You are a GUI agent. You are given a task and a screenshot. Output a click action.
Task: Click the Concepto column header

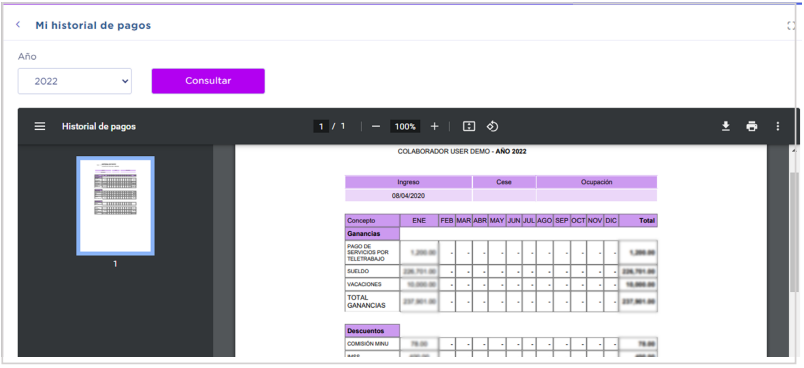(x=372, y=220)
